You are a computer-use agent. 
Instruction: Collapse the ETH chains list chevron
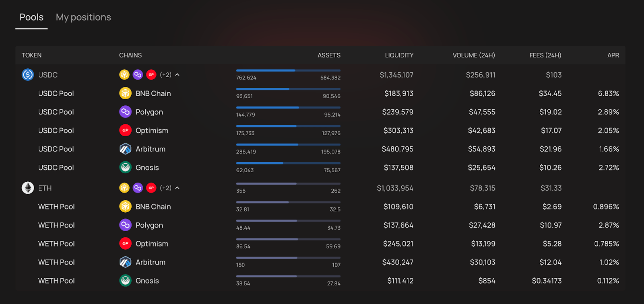click(x=177, y=188)
